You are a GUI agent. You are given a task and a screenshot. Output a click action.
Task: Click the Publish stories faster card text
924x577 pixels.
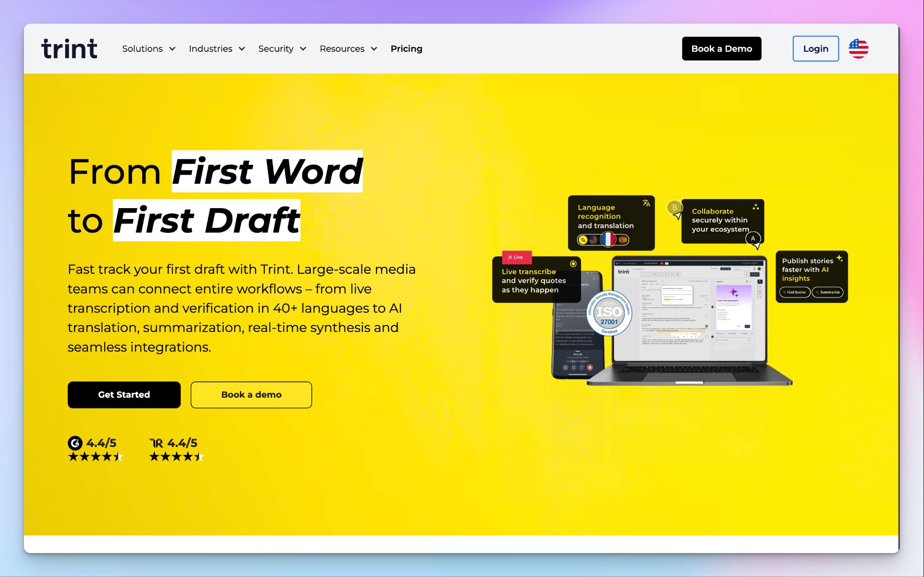(x=807, y=270)
